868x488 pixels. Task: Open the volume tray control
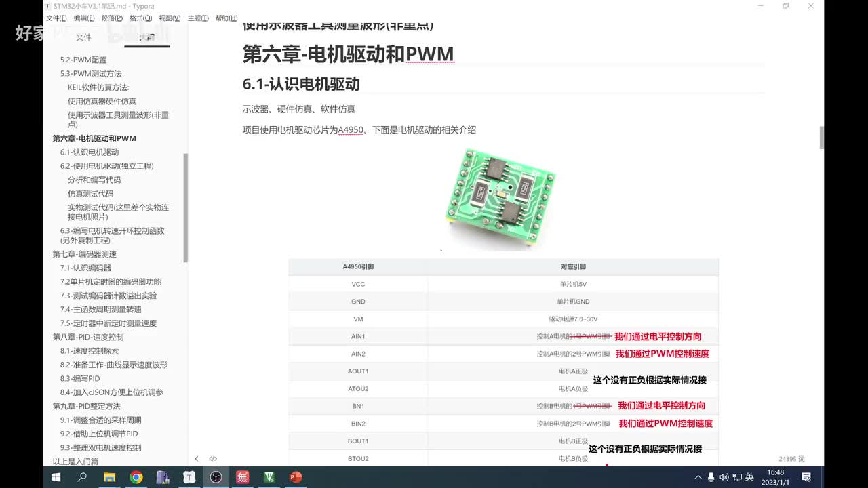[724, 477]
